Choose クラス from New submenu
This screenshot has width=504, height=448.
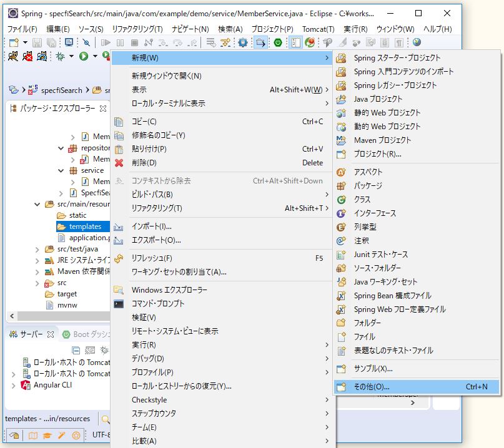417,200
